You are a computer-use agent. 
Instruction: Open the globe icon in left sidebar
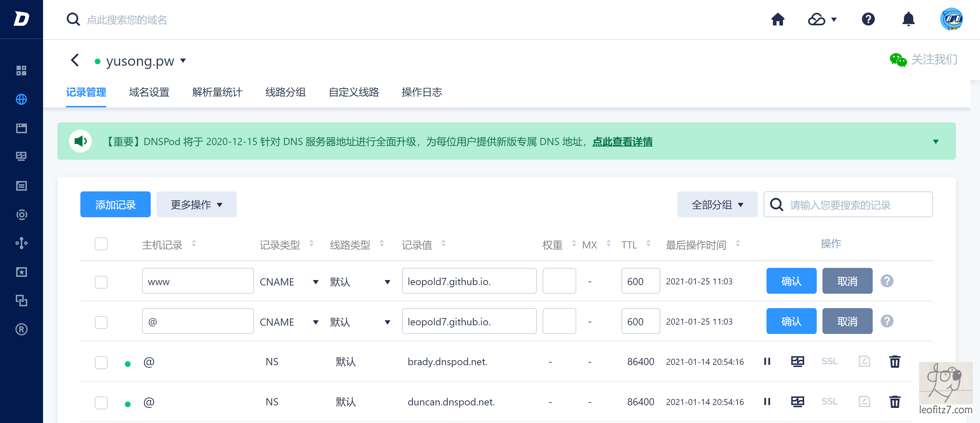[x=21, y=99]
